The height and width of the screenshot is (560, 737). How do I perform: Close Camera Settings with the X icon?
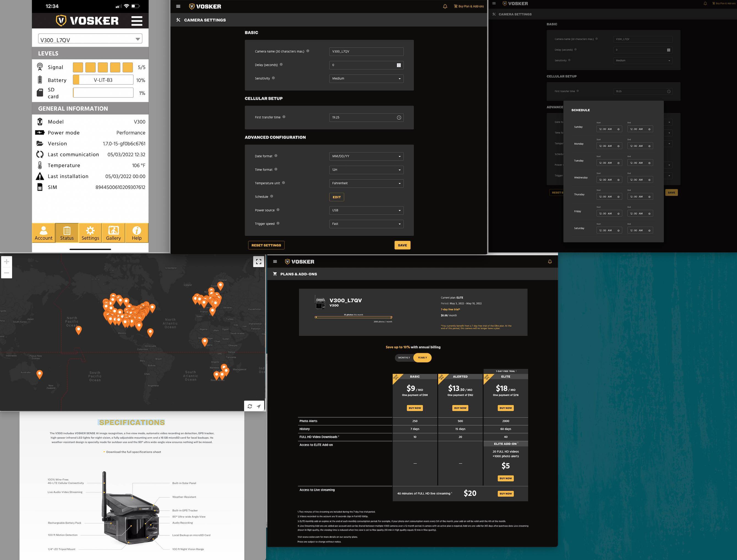click(x=178, y=20)
